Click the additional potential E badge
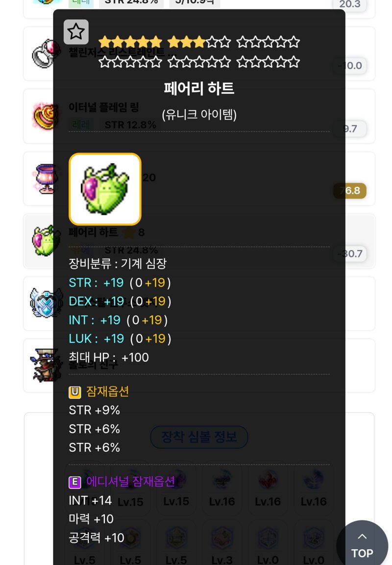Screen dimensions: 392x565 click(75, 482)
